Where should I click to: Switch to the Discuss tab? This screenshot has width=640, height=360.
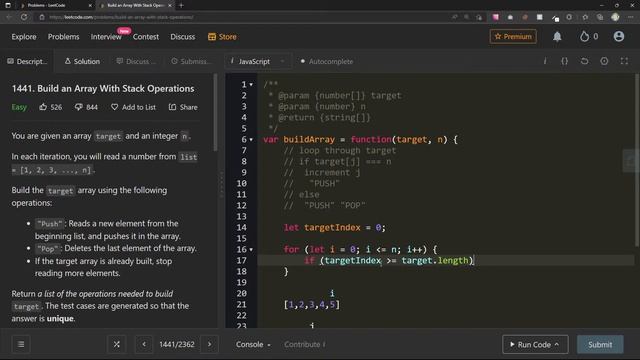click(x=136, y=62)
